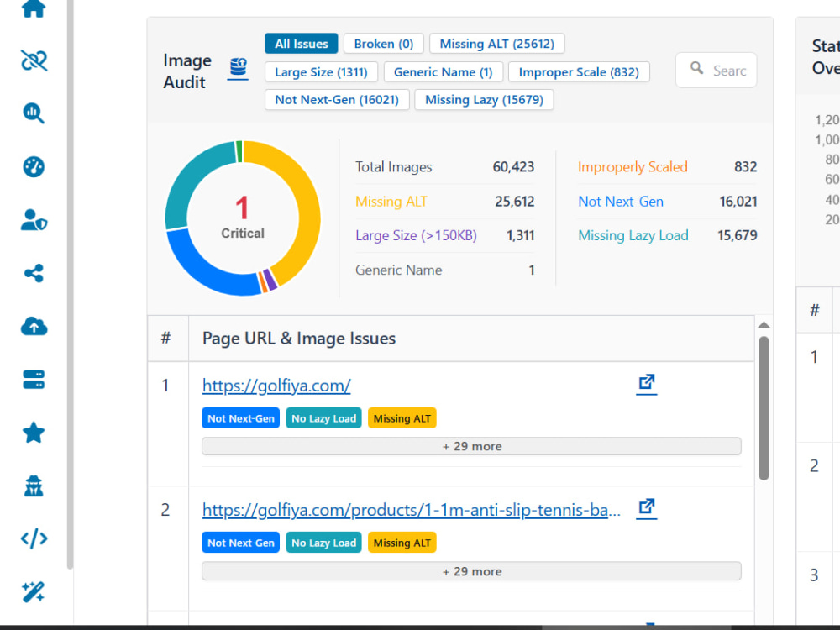Image resolution: width=840 pixels, height=630 pixels.
Task: Click the '16,021' Not Next-Gen value
Action: pyautogui.click(x=738, y=202)
